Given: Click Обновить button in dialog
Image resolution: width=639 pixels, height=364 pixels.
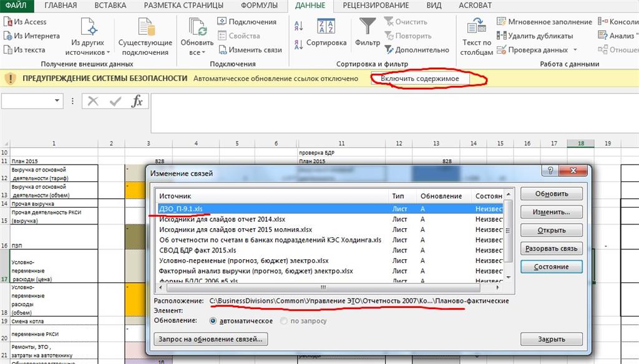Looking at the screenshot, I should 552,194.
